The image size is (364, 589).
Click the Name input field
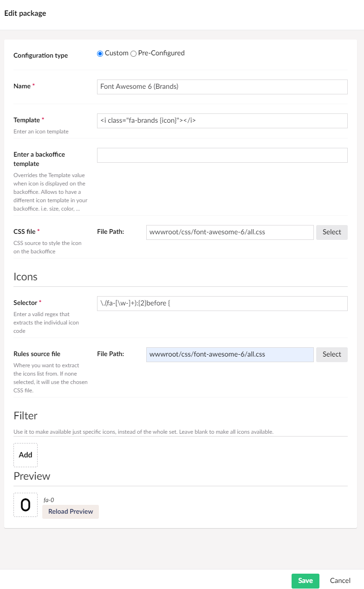point(222,86)
